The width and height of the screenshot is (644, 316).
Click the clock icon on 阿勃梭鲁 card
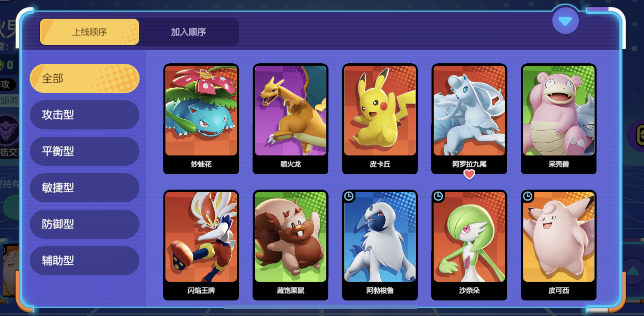(x=349, y=196)
